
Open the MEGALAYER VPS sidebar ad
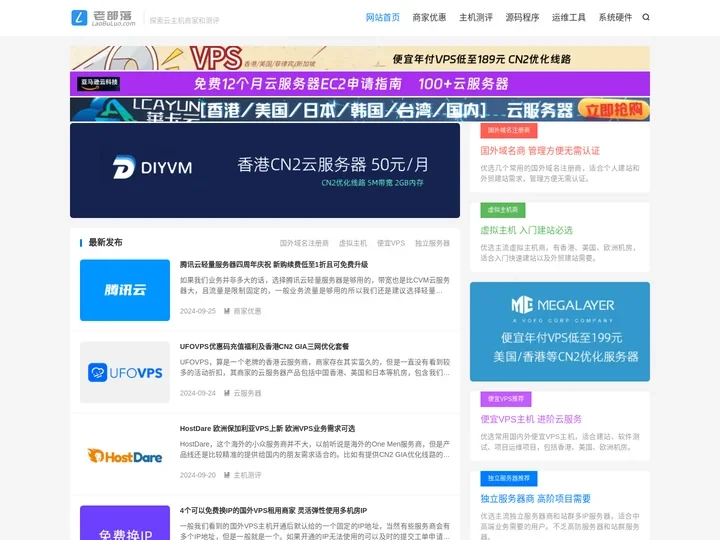pos(560,332)
